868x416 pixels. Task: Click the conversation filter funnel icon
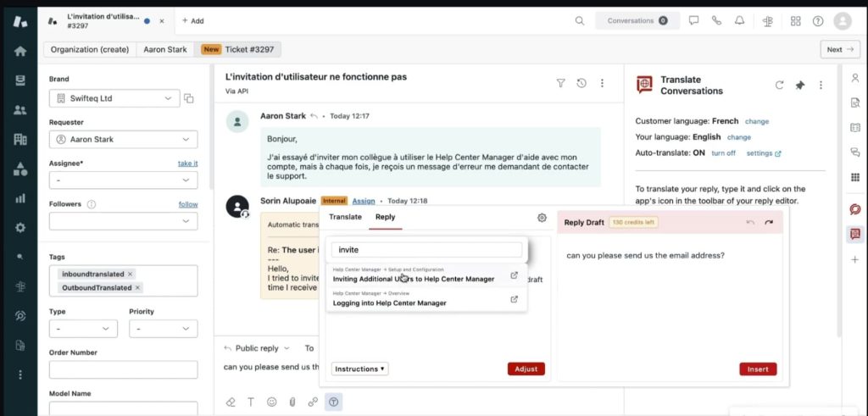pos(561,83)
